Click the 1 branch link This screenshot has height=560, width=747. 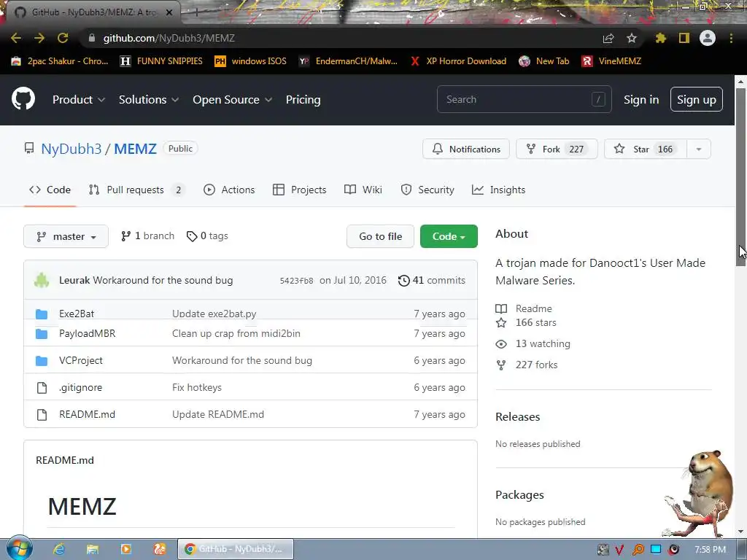click(147, 236)
